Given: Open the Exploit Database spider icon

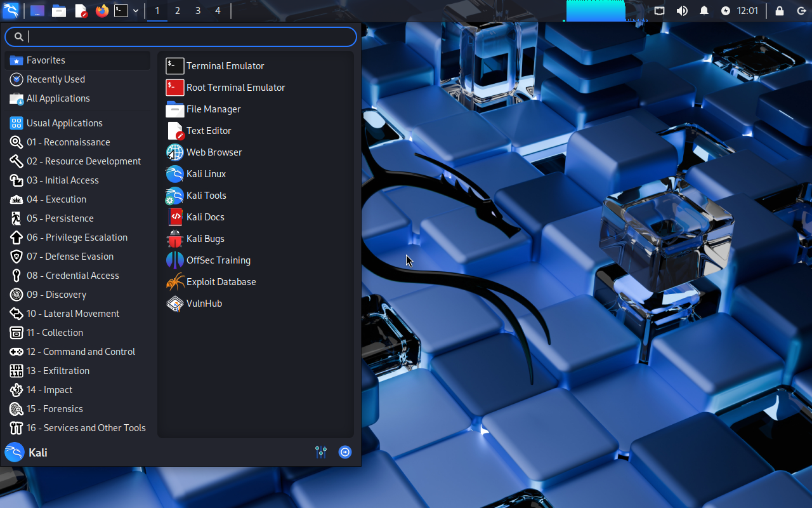Looking at the screenshot, I should (x=174, y=282).
